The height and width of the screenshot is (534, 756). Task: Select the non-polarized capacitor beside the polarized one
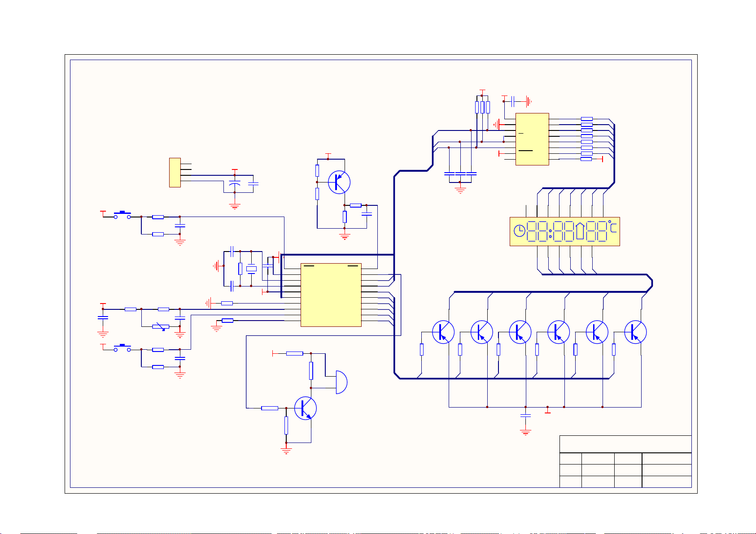click(253, 183)
